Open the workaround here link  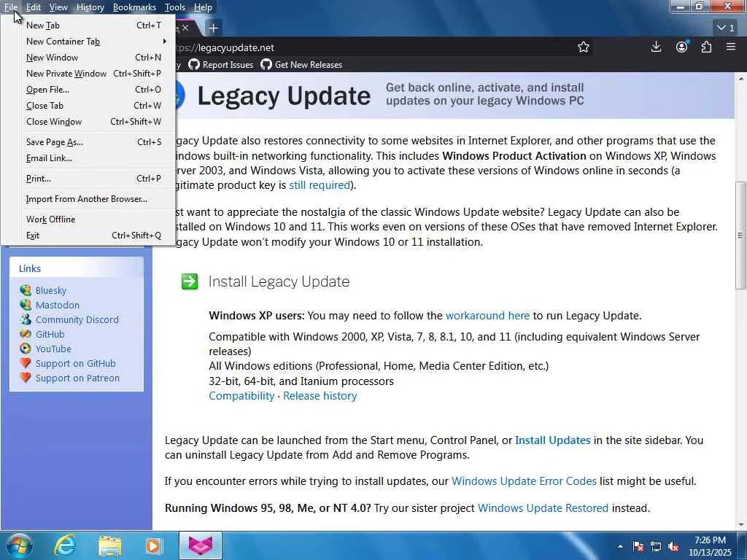[x=487, y=315]
